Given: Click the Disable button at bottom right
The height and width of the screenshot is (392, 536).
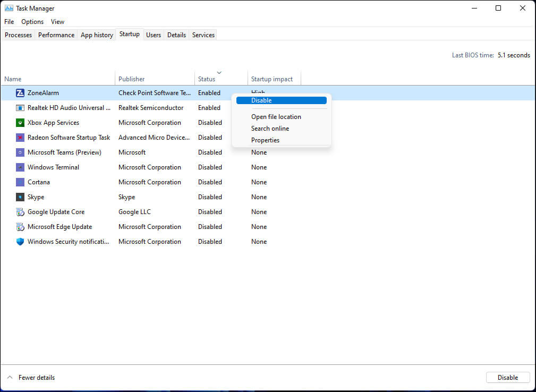Looking at the screenshot, I should [508, 377].
